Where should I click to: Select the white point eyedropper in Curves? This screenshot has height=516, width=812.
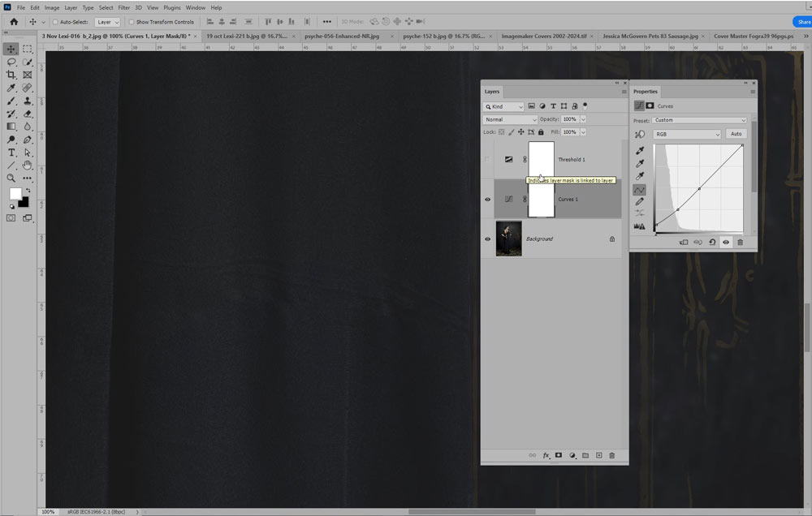click(640, 177)
